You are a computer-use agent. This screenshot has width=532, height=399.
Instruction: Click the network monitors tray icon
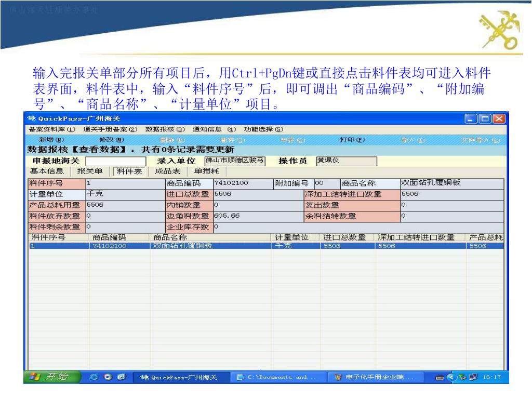click(473, 377)
